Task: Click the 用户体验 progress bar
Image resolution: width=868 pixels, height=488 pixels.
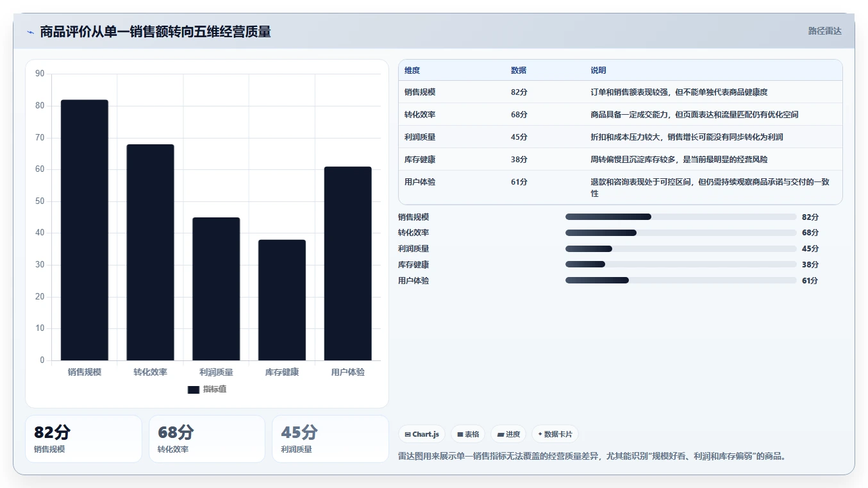Action: (681, 280)
